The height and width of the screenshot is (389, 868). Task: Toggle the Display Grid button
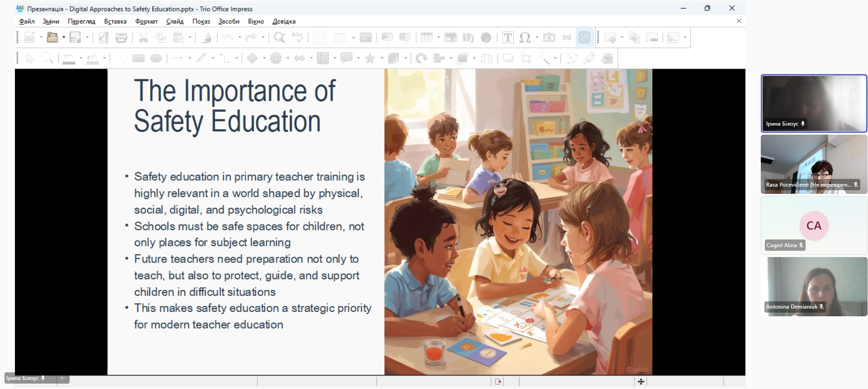coord(319,37)
